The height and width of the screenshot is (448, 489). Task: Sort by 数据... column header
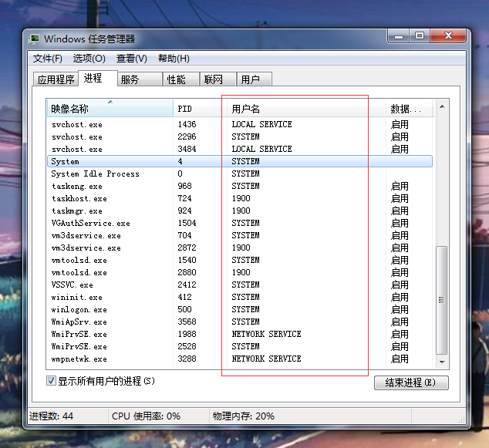point(409,109)
